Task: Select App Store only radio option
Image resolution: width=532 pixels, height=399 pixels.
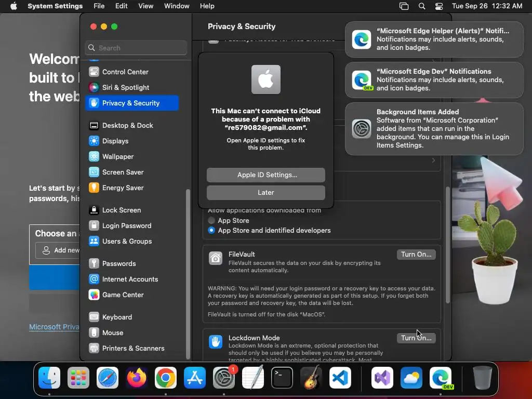Action: pos(211,220)
